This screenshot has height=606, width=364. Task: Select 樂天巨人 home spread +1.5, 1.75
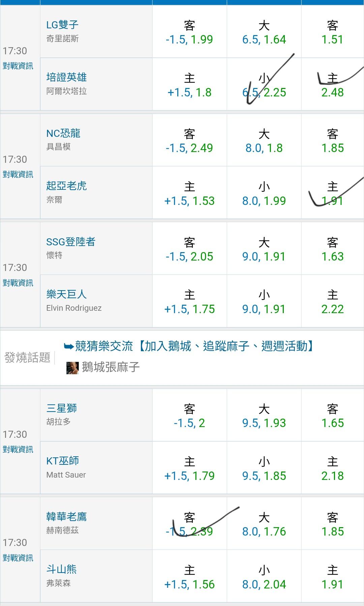point(189,302)
